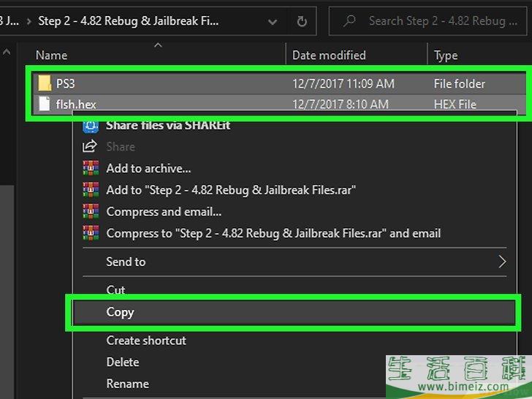
Task: Click WinRAR icon beside Compress to rar and email
Action: [91, 233]
